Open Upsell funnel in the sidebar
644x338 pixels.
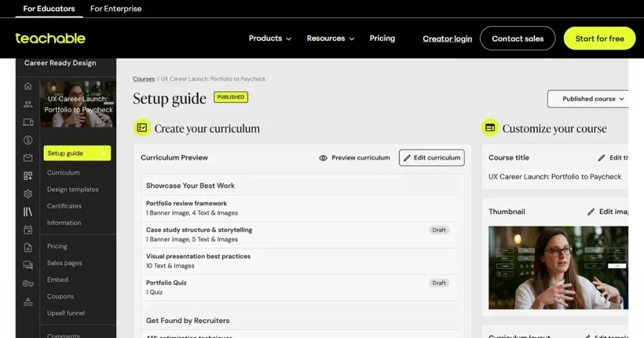[65, 313]
